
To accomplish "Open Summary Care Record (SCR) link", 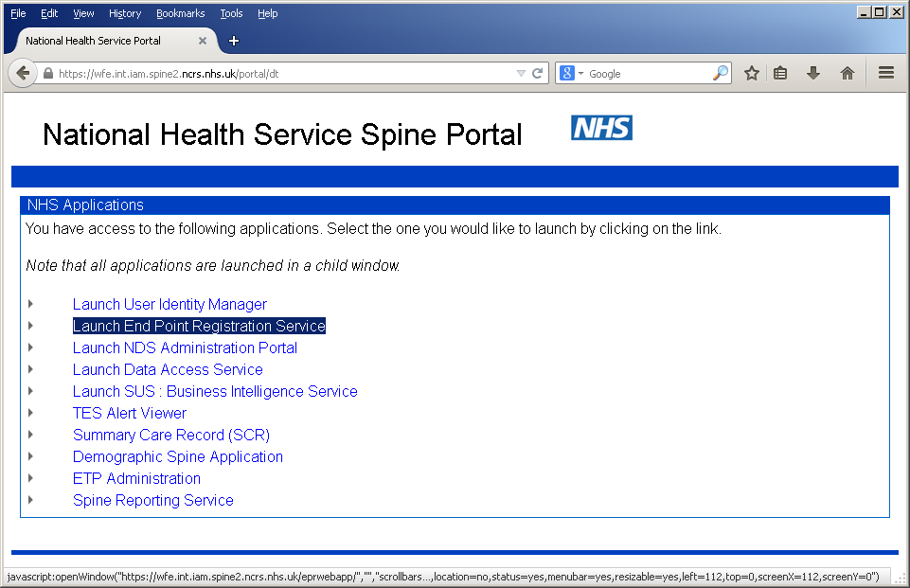I will [171, 435].
